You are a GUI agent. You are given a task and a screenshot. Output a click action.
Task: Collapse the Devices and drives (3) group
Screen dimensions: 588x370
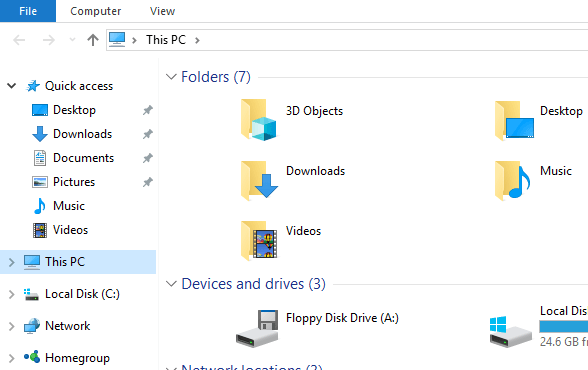pos(171,284)
